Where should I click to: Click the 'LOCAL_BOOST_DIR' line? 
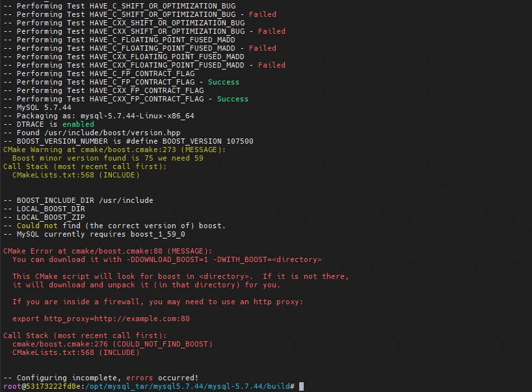coord(44,209)
